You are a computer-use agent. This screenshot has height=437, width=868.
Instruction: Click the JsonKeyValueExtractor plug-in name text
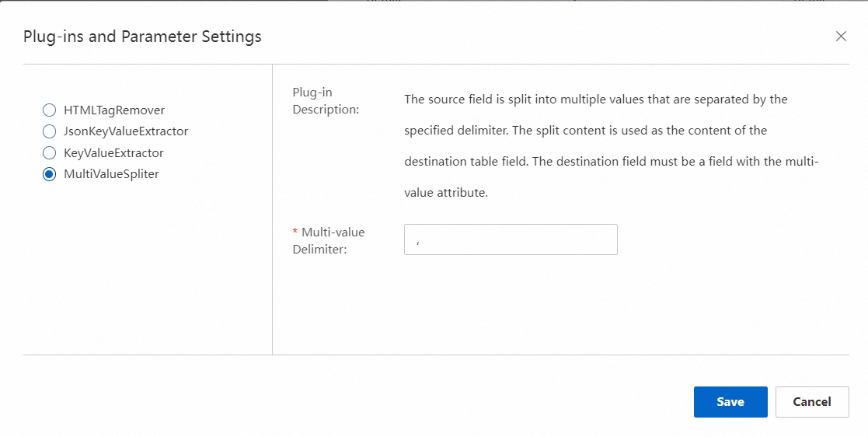pyautogui.click(x=126, y=131)
